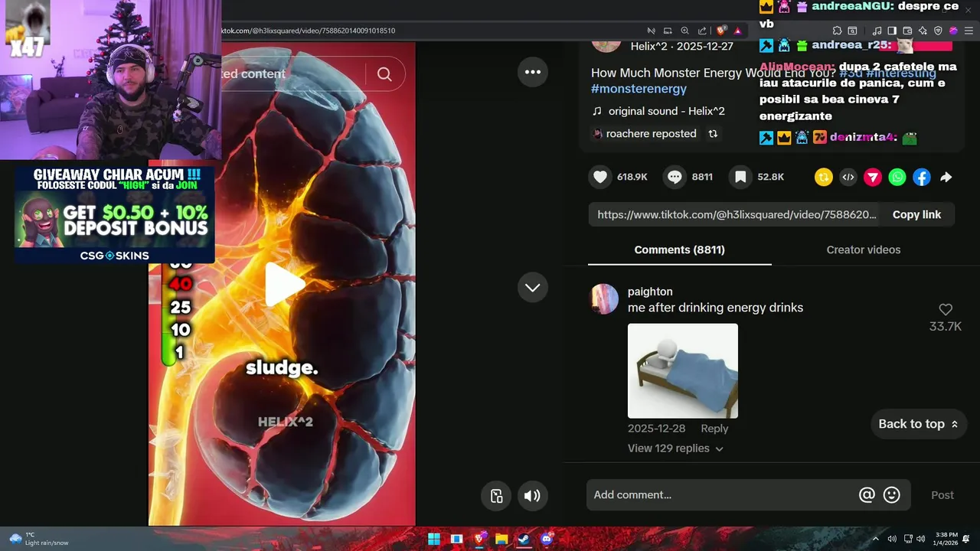Open the music note playlist icon in toolbar
The image size is (980, 551).
(x=877, y=31)
